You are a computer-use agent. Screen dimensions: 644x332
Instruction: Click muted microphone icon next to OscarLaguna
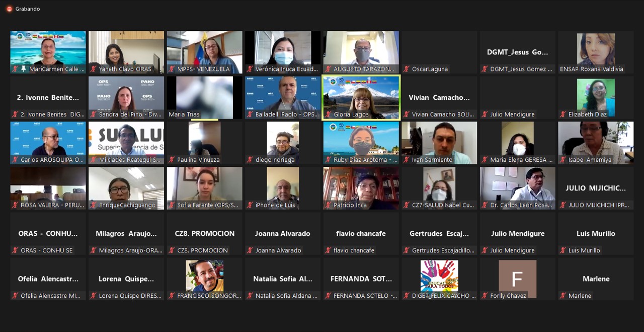(x=406, y=69)
